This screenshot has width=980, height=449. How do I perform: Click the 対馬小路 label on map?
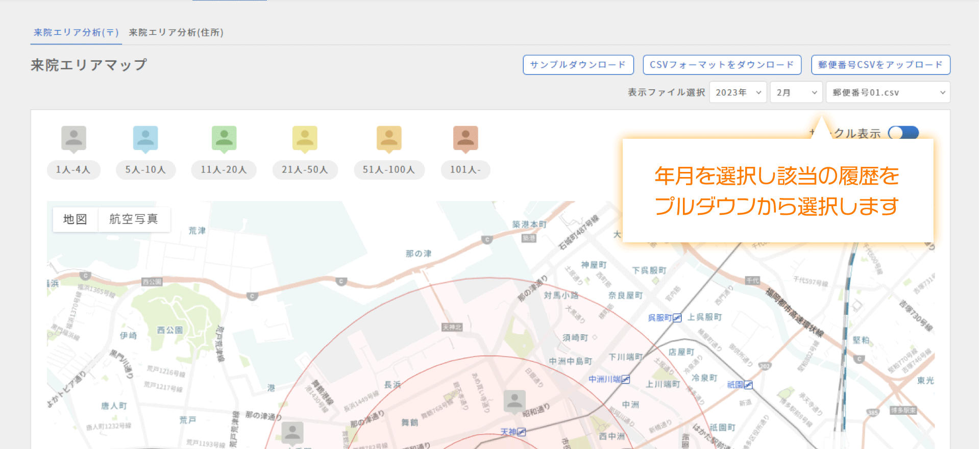[x=561, y=295]
